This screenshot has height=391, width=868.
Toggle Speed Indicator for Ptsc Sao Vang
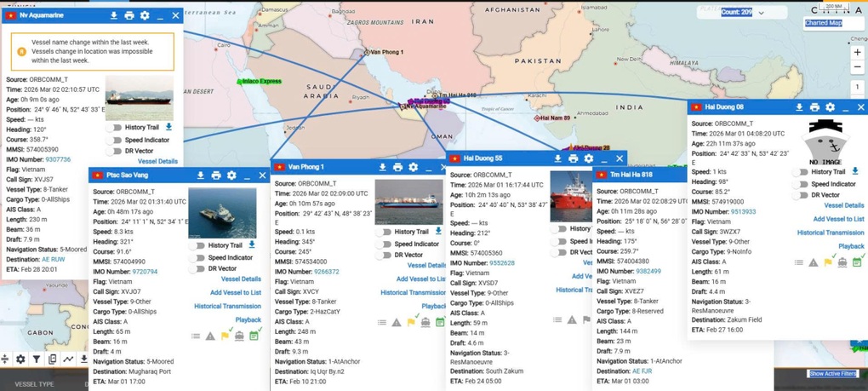[x=199, y=257]
